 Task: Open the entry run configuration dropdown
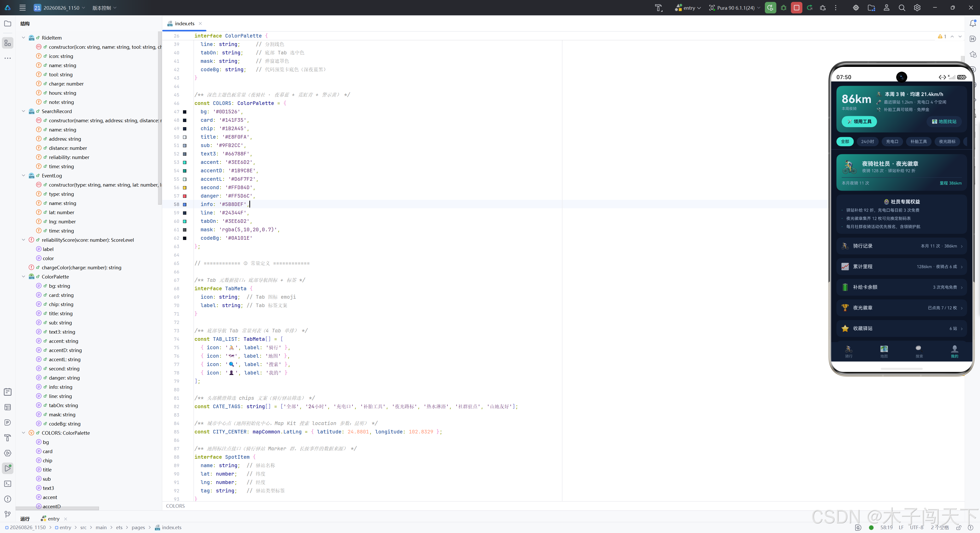688,8
